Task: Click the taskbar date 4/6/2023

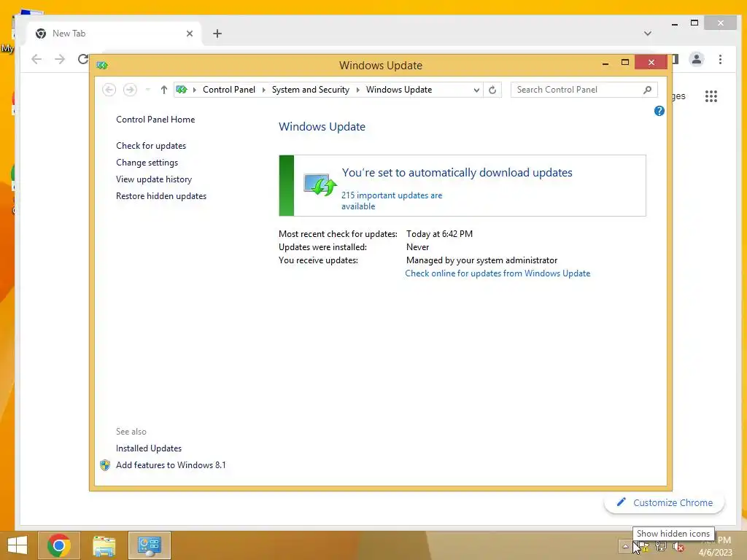Action: 715,553
